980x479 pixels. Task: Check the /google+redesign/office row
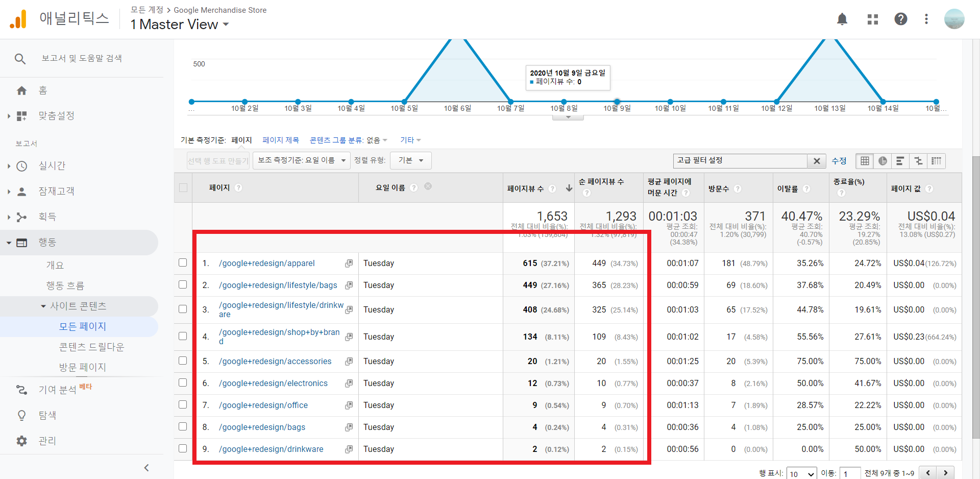[x=183, y=404]
